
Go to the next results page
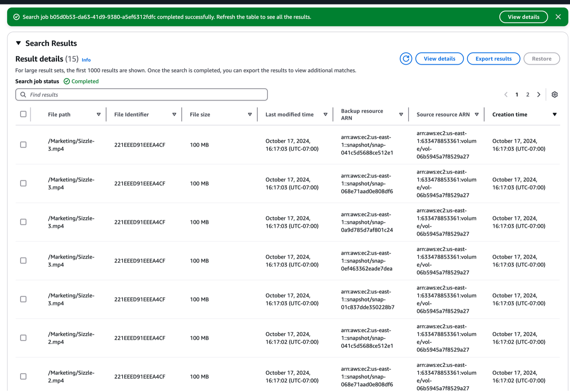point(539,95)
